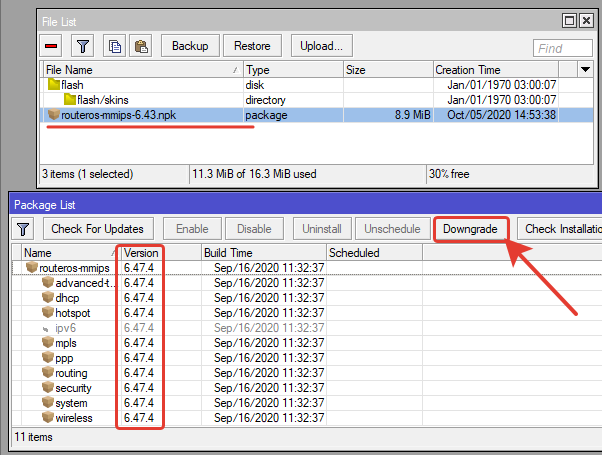Viewport: 602px width, 455px height.
Task: Click the Find search field
Action: click(x=562, y=48)
